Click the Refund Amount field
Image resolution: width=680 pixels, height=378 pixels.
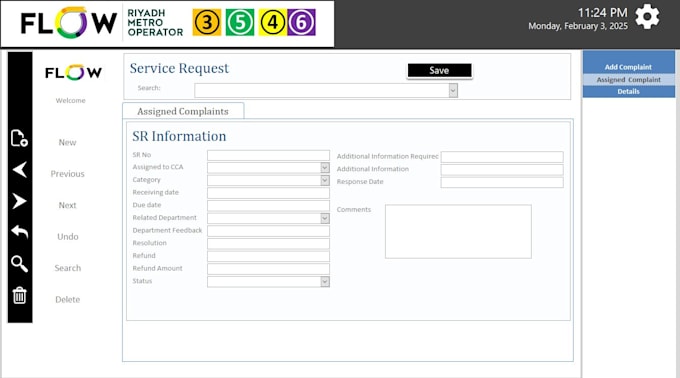[x=268, y=269]
